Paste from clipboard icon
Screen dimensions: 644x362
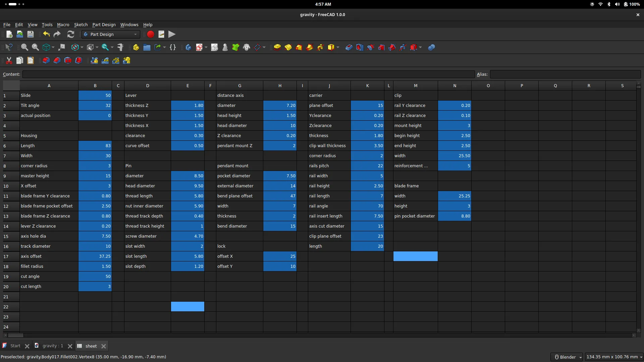pyautogui.click(x=31, y=60)
